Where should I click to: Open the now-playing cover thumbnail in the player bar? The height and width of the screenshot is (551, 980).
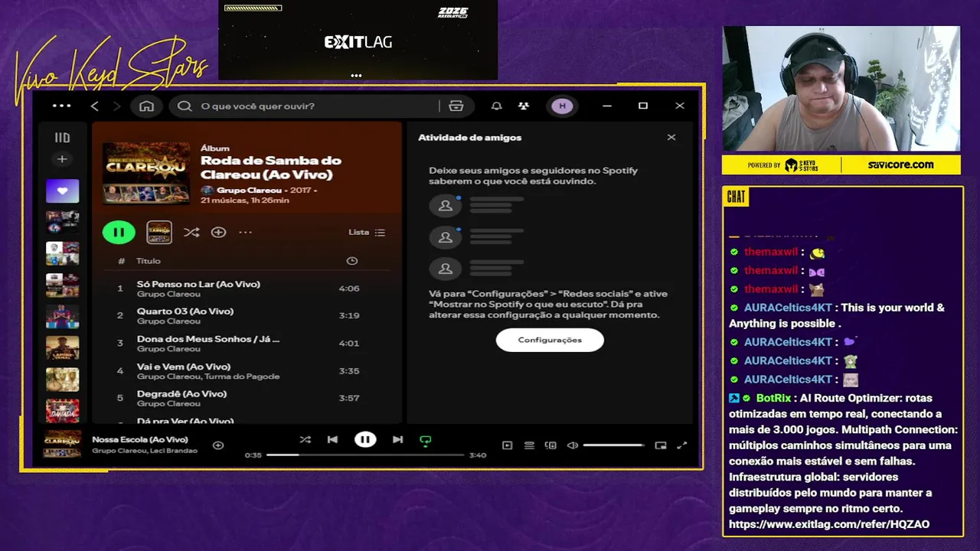click(x=62, y=444)
